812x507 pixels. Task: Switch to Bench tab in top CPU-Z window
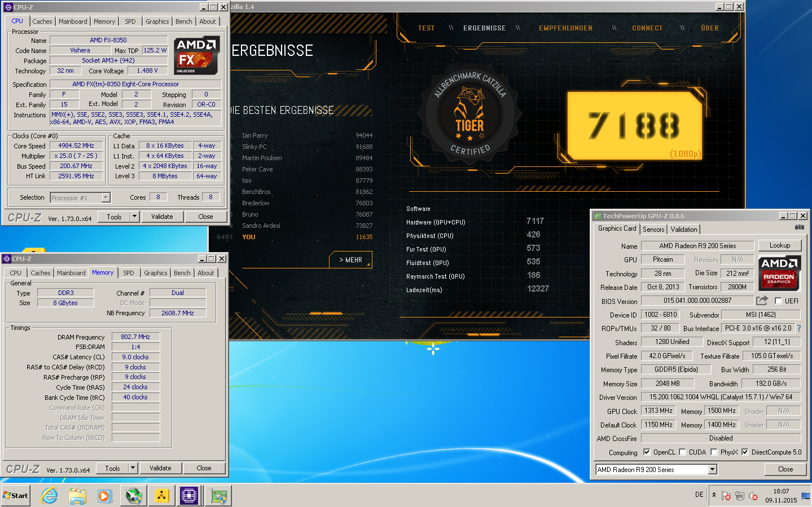pos(184,21)
